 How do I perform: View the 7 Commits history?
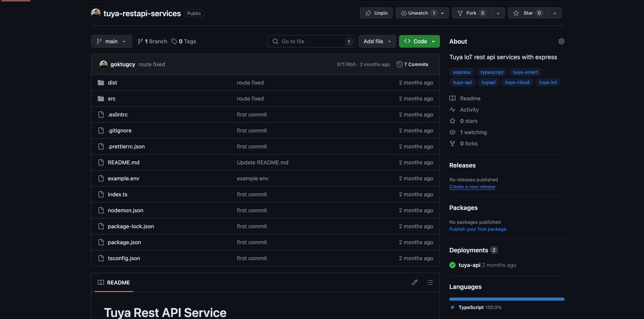[x=416, y=64]
